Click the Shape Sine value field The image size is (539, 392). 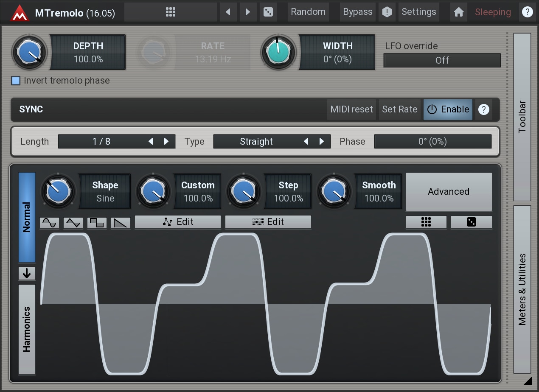(x=105, y=191)
